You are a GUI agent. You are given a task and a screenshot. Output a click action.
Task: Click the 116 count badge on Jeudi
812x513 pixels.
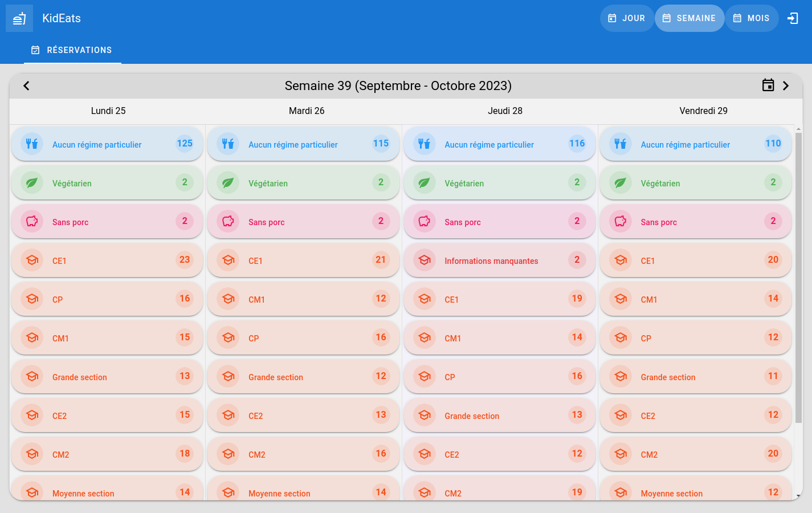click(577, 144)
